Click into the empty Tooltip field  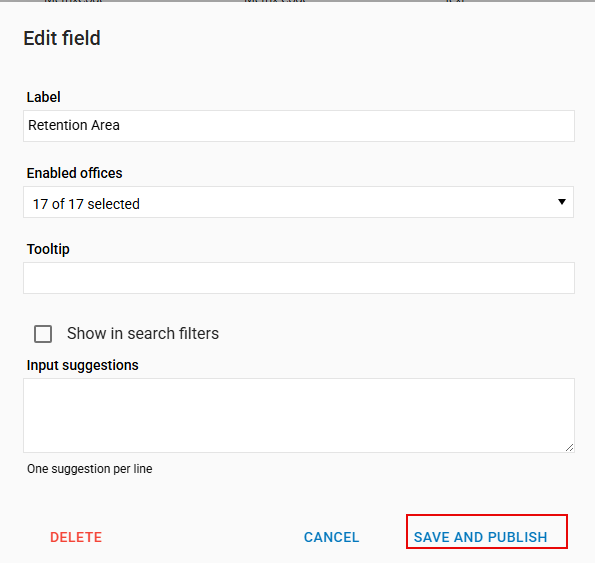tap(299, 278)
